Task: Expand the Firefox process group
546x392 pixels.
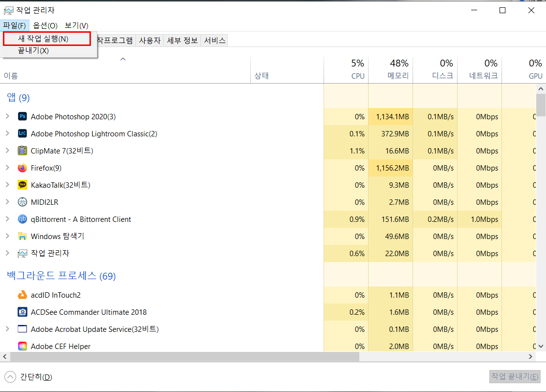Action: [7, 168]
